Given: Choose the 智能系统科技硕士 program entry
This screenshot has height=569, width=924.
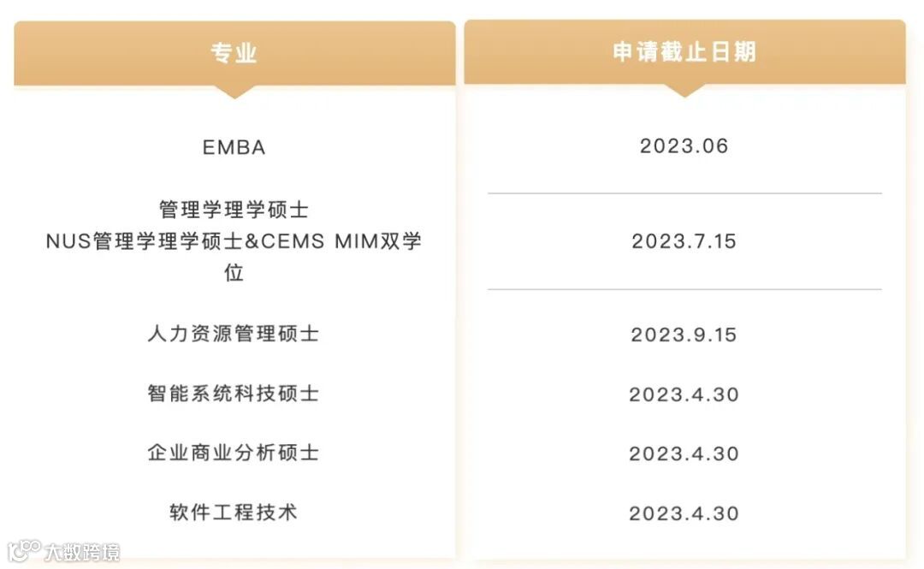Looking at the screenshot, I should 234,394.
